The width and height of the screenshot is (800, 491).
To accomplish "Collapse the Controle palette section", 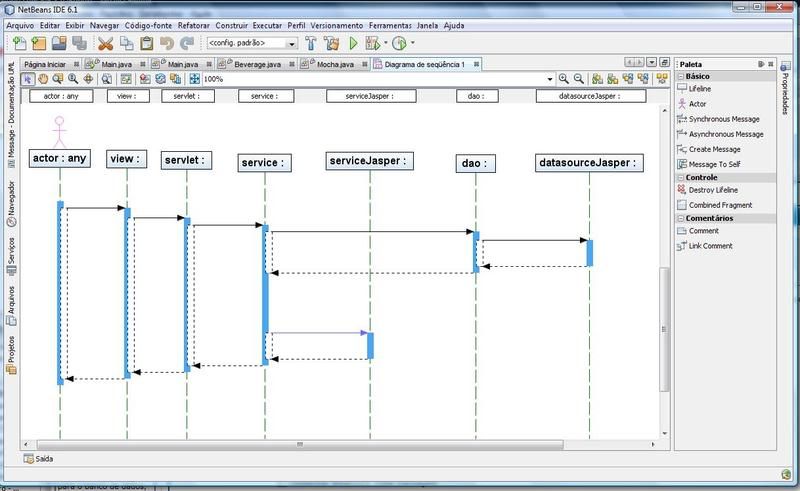I will (x=680, y=177).
